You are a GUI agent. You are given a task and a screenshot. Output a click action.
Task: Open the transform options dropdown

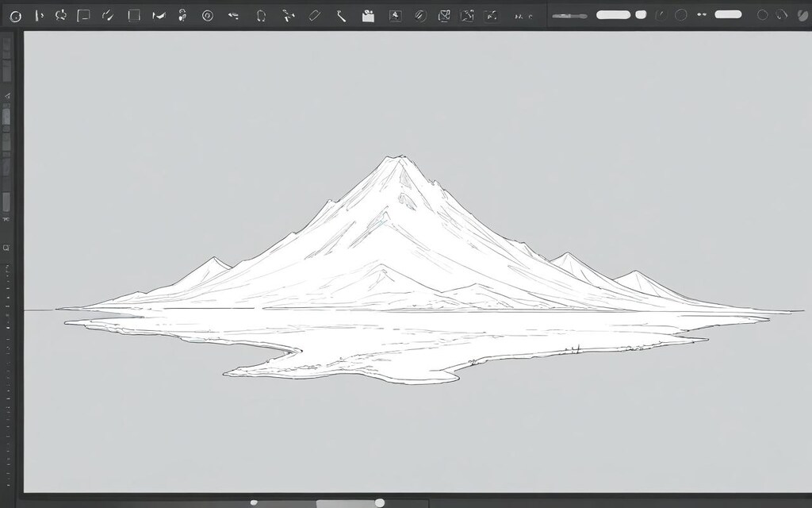point(444,14)
